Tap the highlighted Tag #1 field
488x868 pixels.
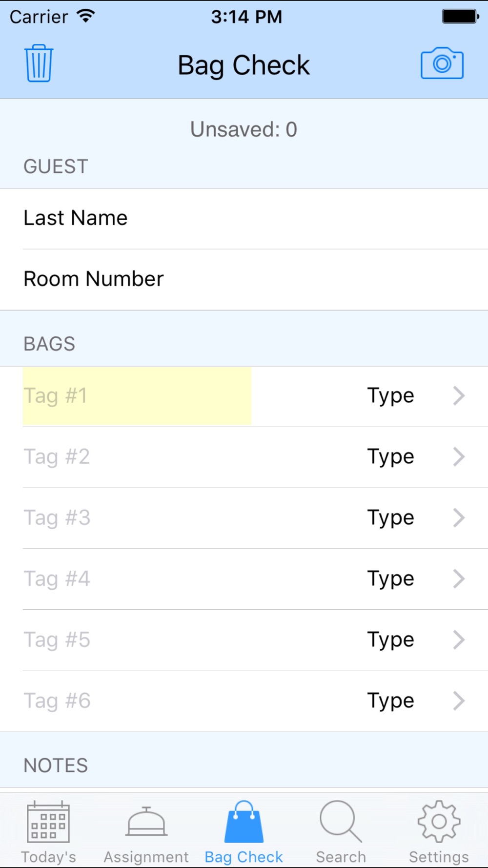tap(137, 396)
